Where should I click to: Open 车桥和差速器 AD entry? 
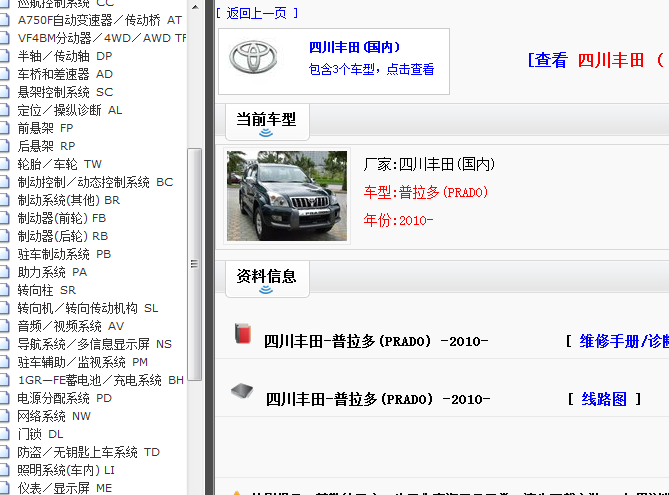[x=65, y=74]
